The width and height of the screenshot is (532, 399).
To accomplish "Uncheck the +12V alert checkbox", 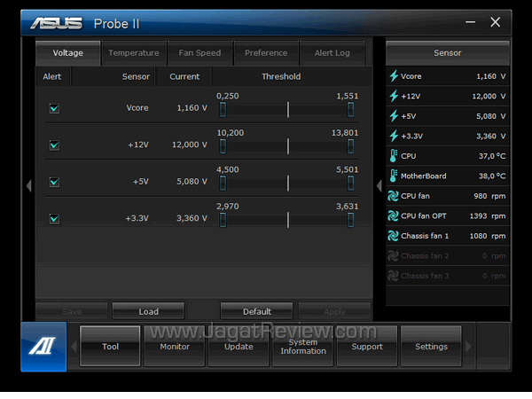I will pos(54,145).
